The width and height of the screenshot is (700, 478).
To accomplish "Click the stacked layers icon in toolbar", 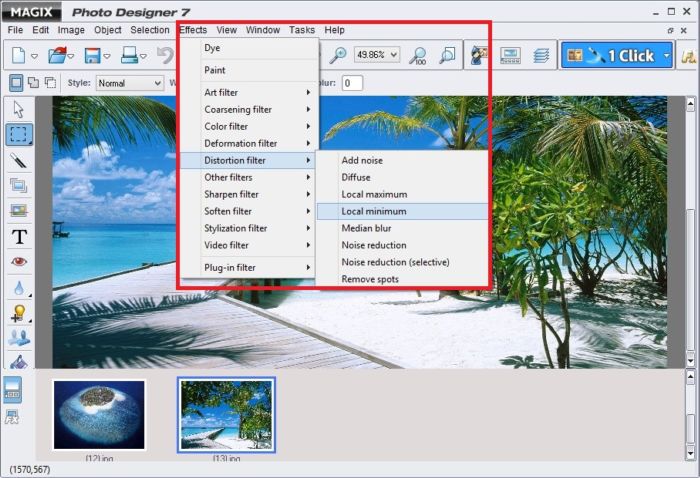I will click(x=541, y=55).
